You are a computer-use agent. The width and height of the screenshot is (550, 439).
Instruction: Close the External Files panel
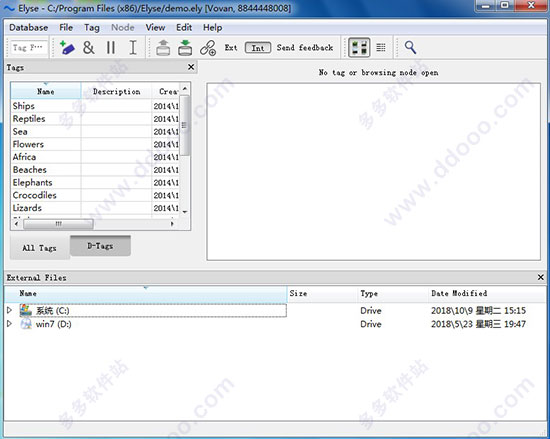[x=541, y=277]
